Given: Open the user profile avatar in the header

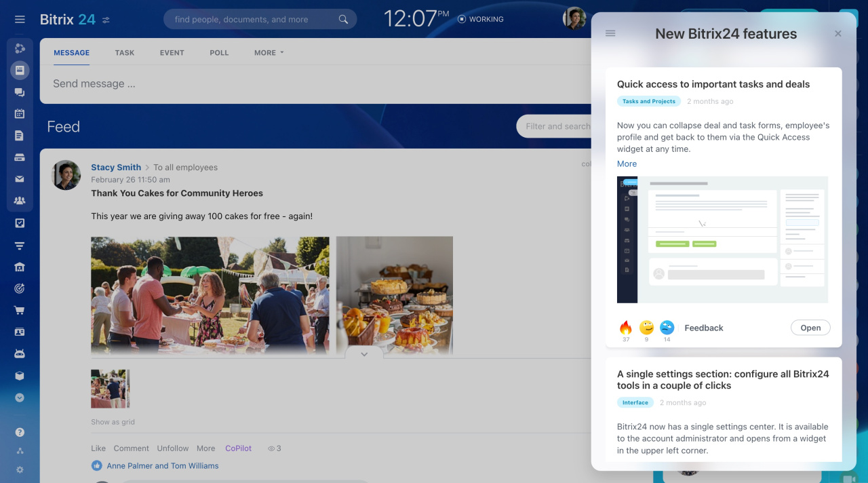Looking at the screenshot, I should click(x=574, y=18).
